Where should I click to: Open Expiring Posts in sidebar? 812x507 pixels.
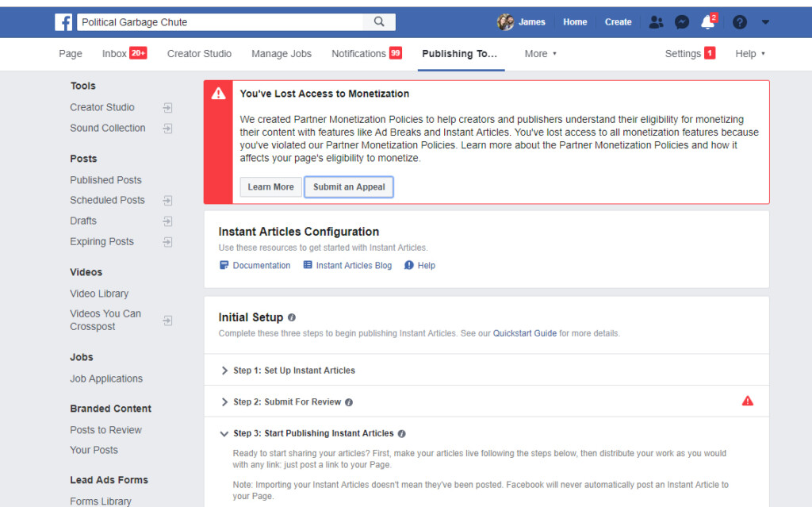click(x=101, y=241)
